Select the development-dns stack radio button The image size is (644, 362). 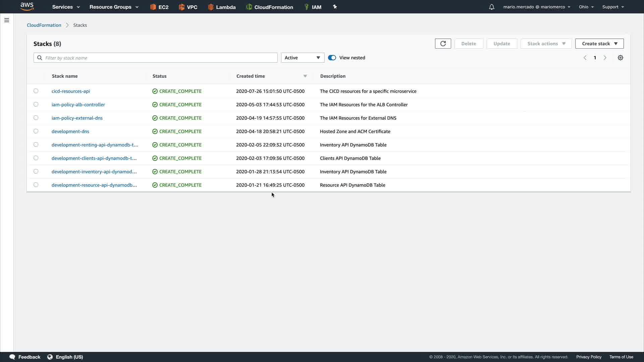(x=36, y=131)
